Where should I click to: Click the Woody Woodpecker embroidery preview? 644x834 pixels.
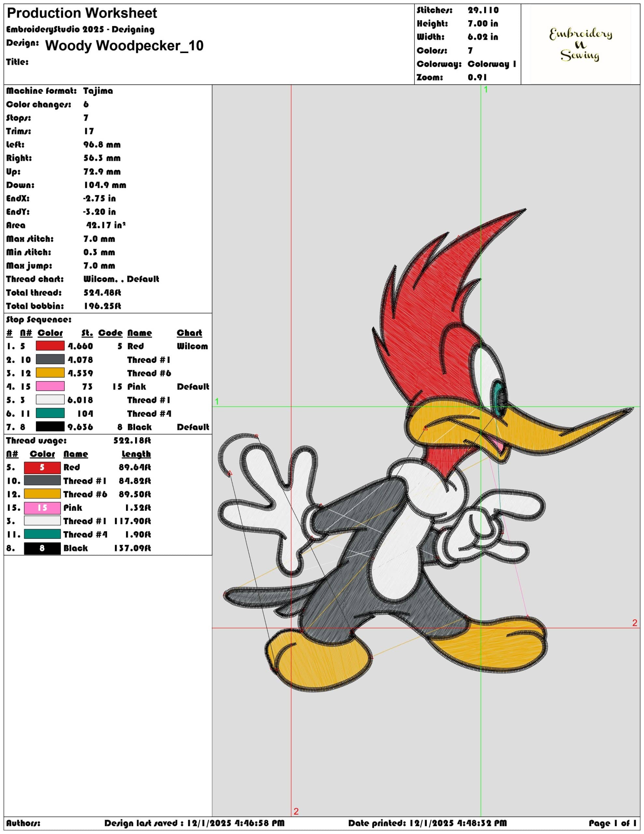pyautogui.click(x=426, y=451)
